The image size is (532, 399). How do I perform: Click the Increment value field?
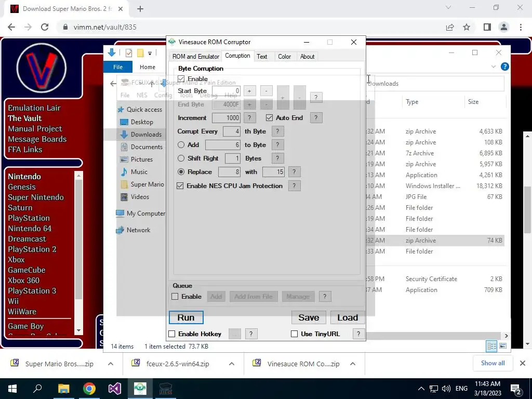(226, 118)
